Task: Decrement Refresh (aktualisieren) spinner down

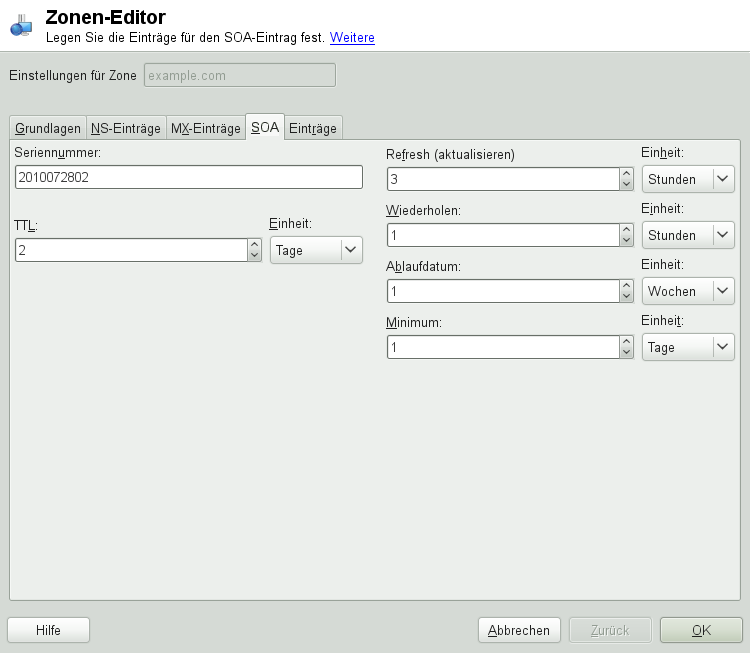Action: click(627, 184)
